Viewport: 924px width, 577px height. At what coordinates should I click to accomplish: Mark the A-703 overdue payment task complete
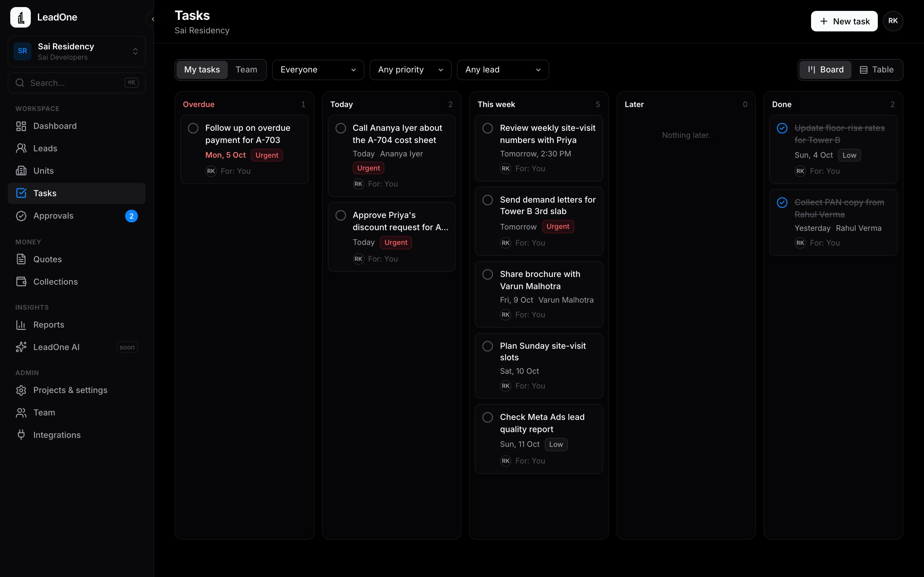193,128
